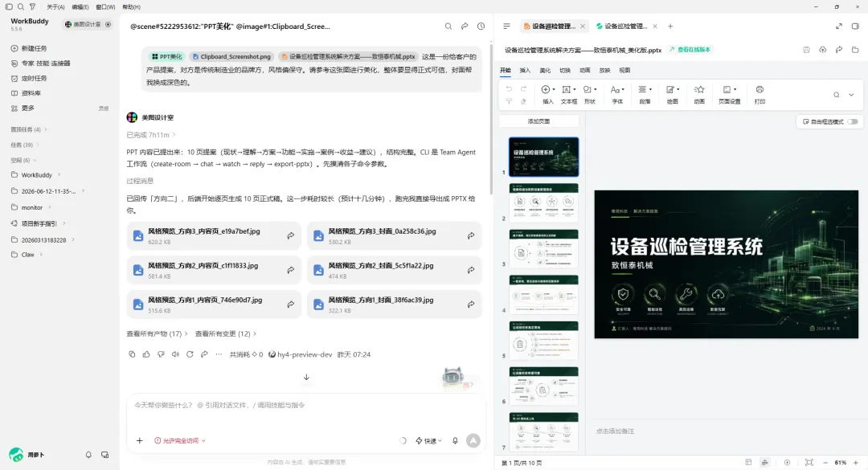
Task: Dislike the reply with thumbs down
Action: (161, 354)
